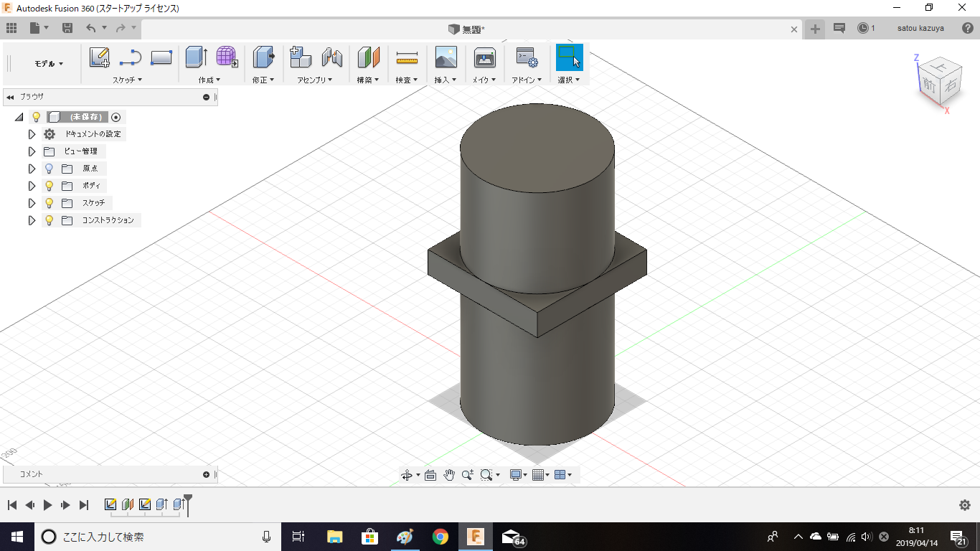
Task: Open the アセンブリ menu
Action: 315,80
